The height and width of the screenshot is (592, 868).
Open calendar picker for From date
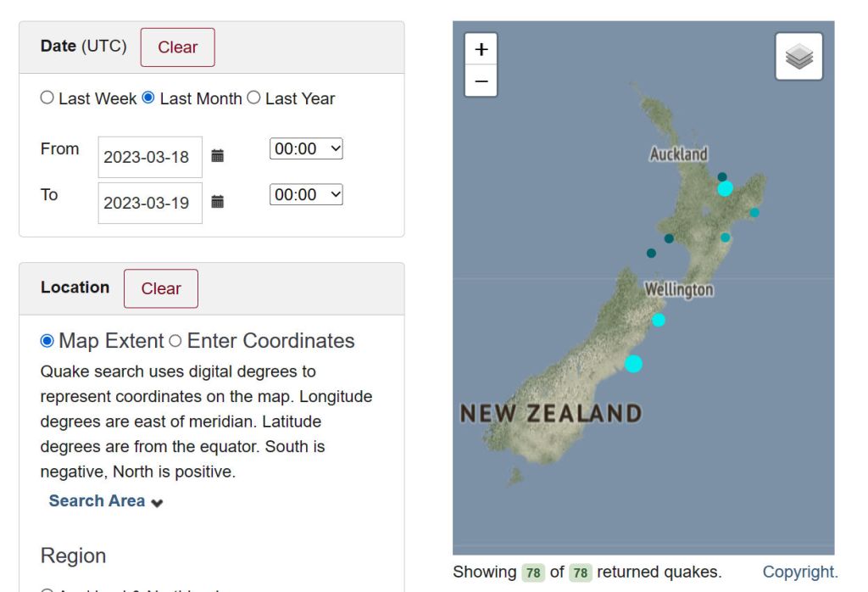click(x=218, y=156)
